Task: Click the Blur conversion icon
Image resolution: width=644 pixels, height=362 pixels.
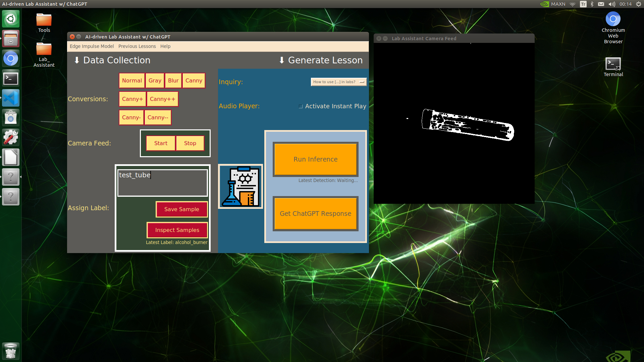Action: point(173,80)
